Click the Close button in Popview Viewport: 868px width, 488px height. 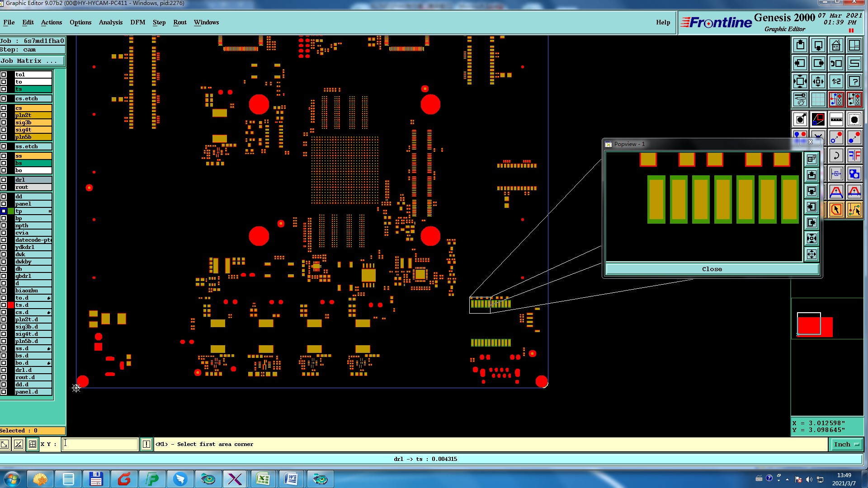712,269
